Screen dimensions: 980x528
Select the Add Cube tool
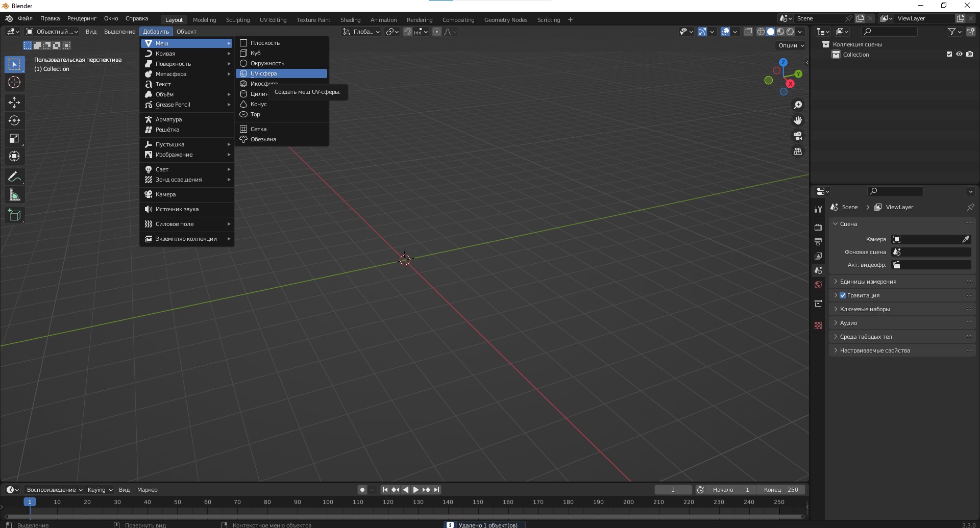[14, 215]
